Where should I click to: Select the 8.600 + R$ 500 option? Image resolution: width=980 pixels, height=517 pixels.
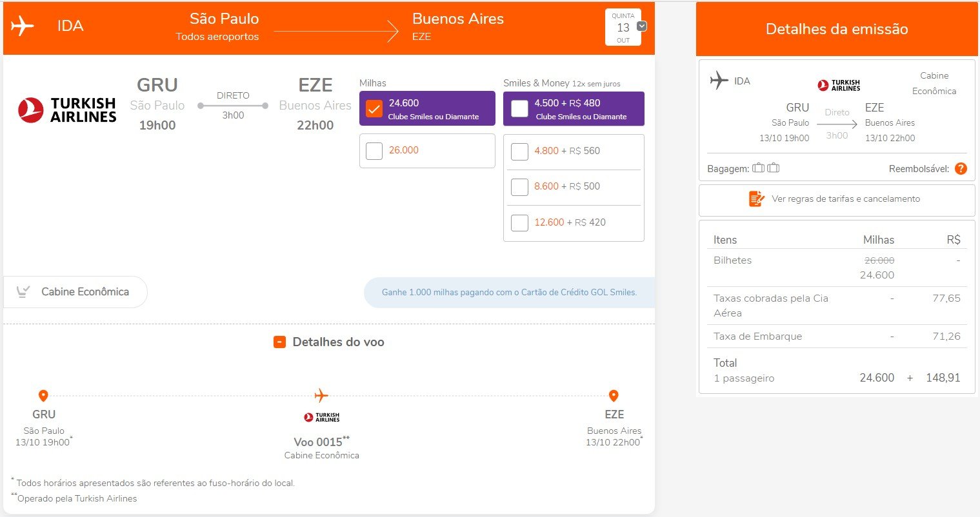pos(519,187)
